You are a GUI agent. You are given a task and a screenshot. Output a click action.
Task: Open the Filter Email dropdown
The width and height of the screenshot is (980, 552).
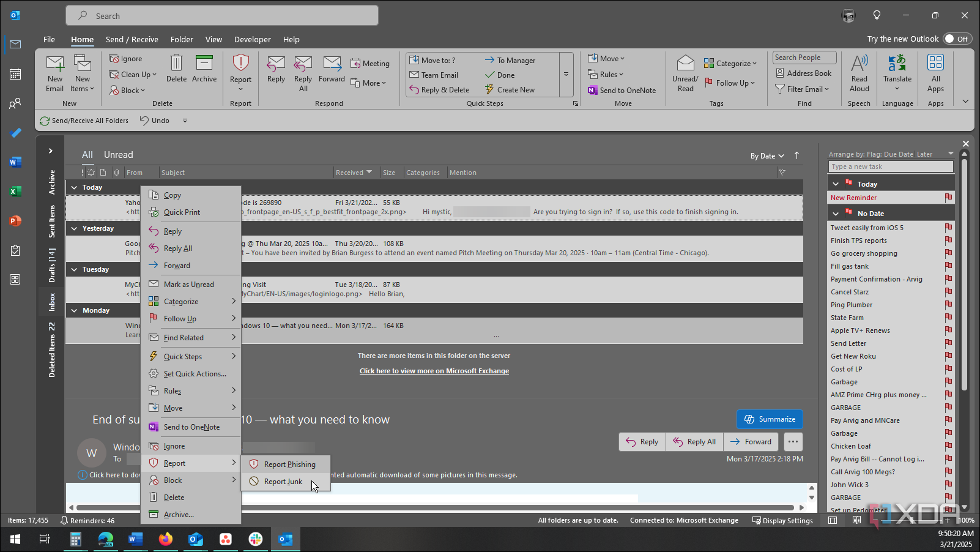coord(802,89)
